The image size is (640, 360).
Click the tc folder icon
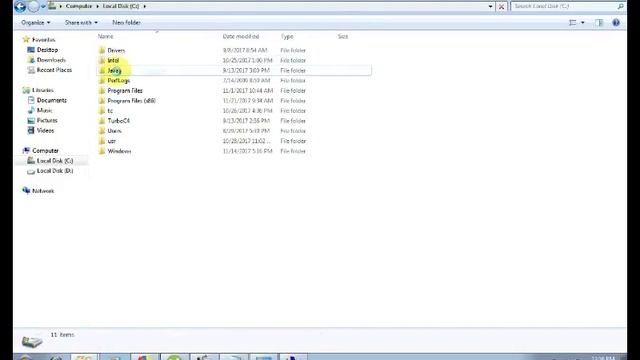pos(102,111)
